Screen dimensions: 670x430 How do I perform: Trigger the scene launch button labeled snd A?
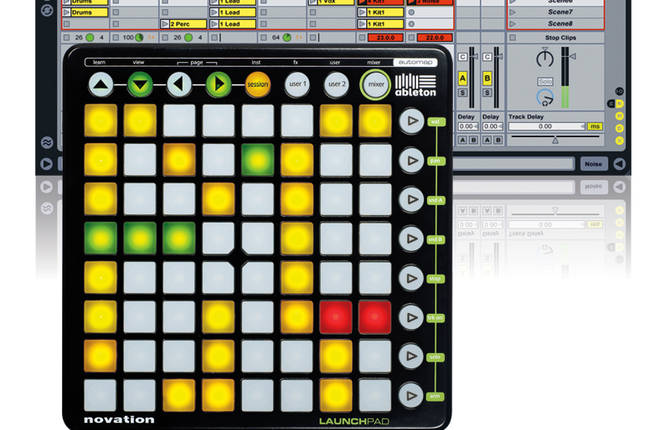pos(411,200)
